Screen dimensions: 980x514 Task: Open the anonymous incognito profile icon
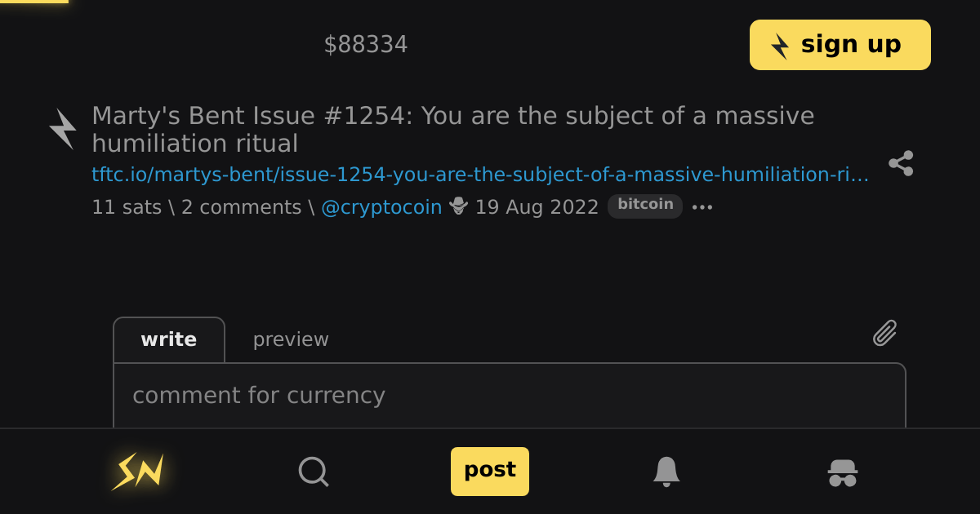[x=843, y=472]
